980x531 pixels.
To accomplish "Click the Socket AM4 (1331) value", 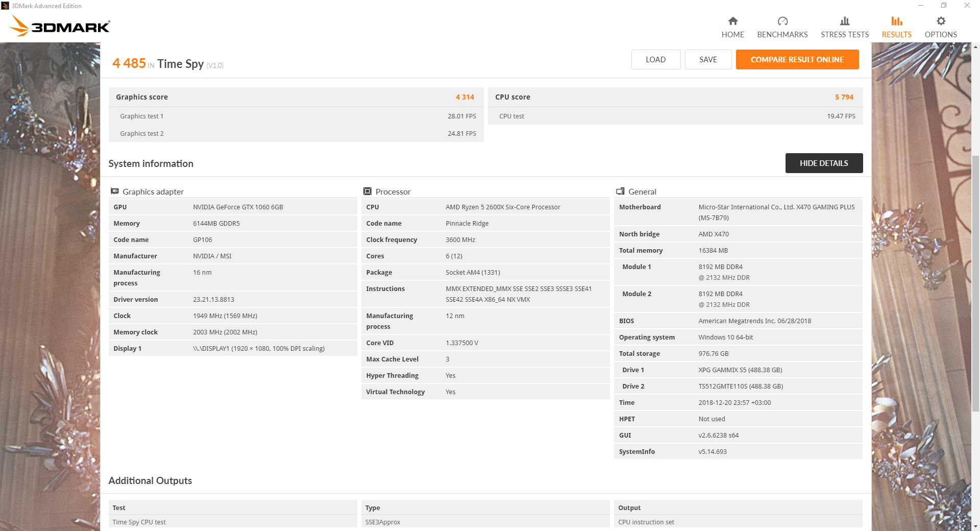I will pos(473,273).
